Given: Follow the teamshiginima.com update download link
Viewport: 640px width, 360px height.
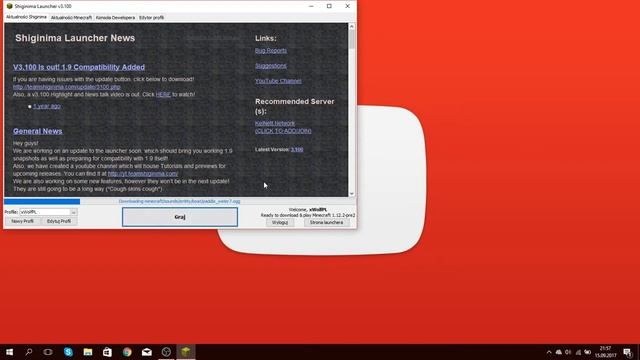Looking at the screenshot, I should 67,87.
